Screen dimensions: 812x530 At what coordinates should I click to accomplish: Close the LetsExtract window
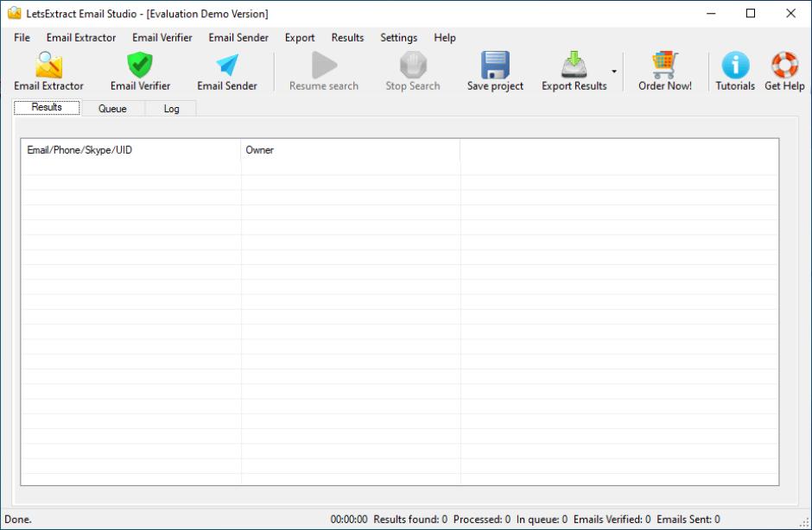790,14
